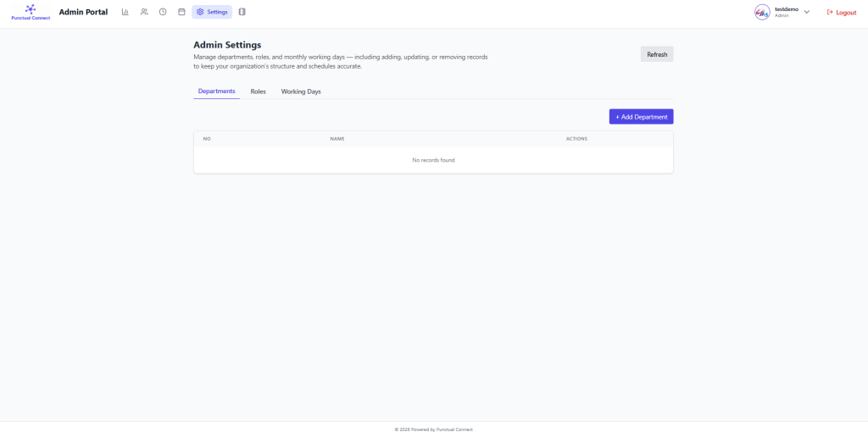Click the book icon right of Settings

(x=242, y=12)
